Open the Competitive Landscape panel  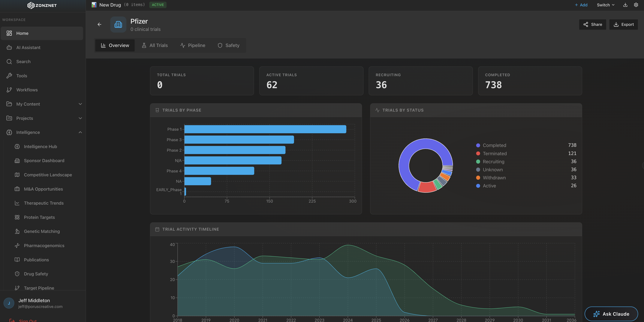48,175
